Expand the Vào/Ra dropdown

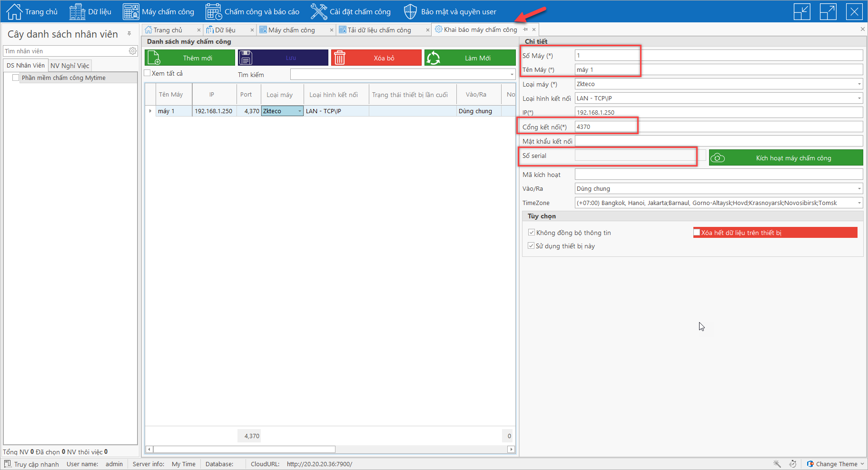tap(859, 189)
